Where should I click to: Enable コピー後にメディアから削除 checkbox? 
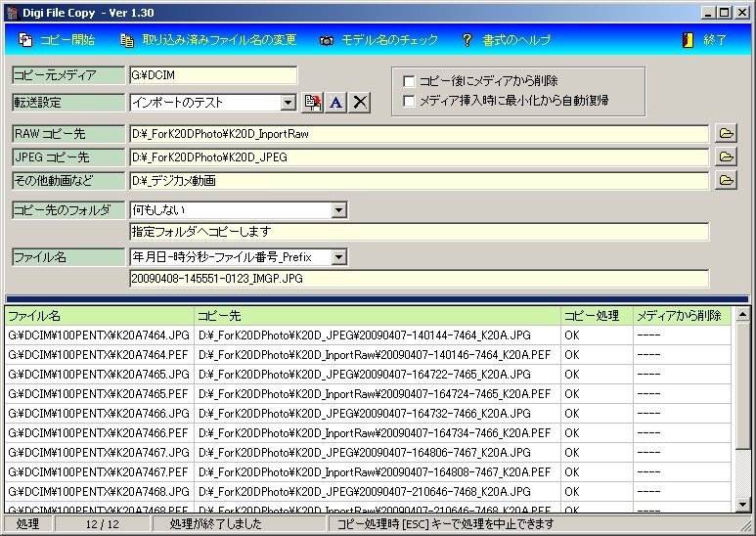tap(409, 81)
